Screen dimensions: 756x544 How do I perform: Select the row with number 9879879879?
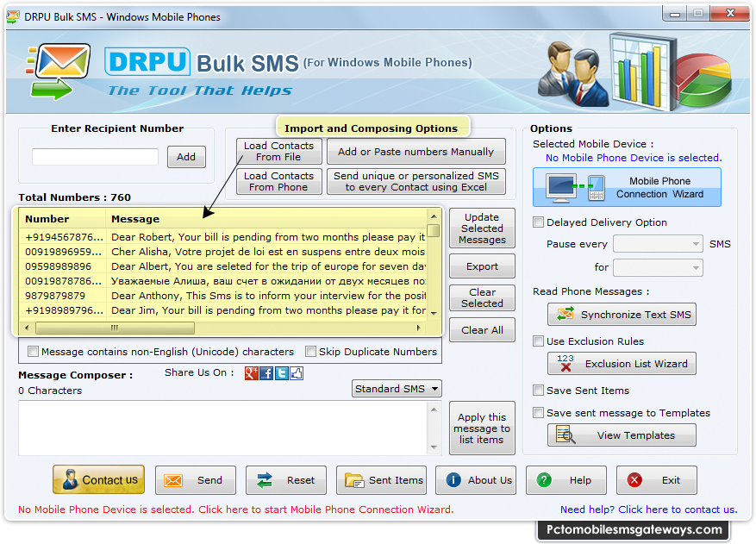(224, 296)
